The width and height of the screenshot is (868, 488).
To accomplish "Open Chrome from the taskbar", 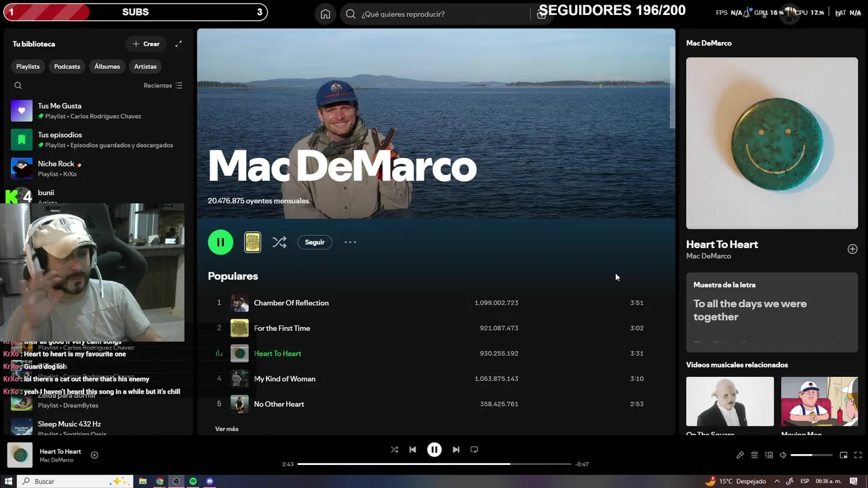I will (x=159, y=481).
